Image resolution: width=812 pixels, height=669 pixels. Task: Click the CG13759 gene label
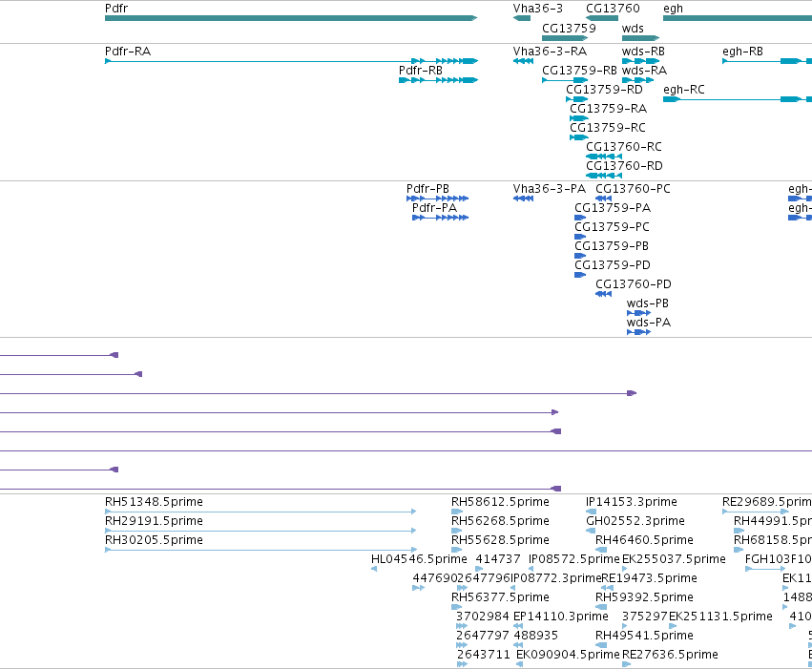pyautogui.click(x=569, y=28)
